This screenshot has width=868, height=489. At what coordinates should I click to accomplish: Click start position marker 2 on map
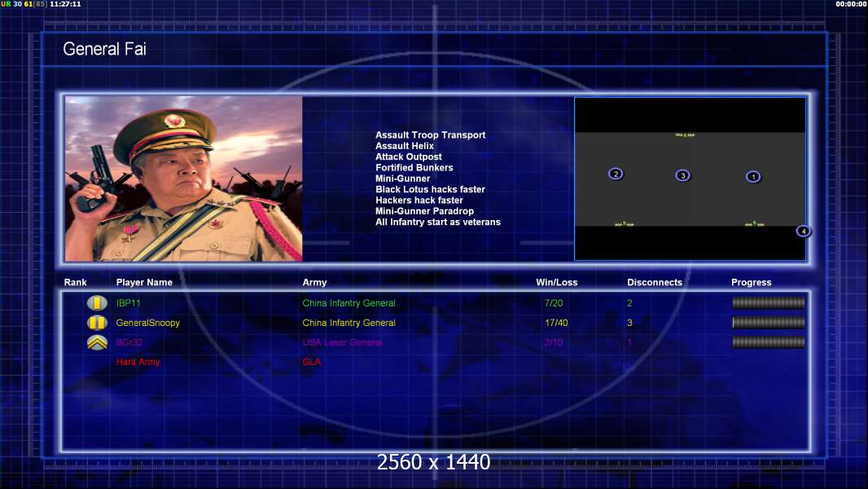click(x=616, y=174)
